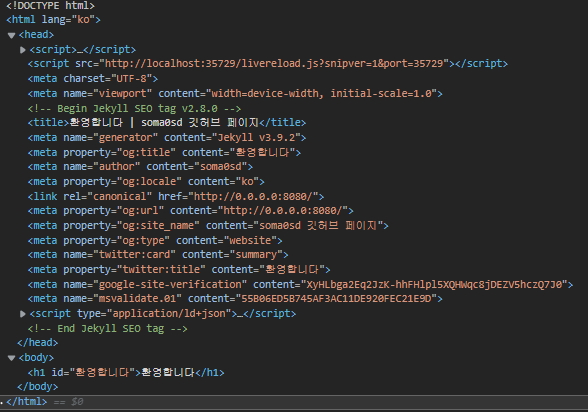Viewport: 588px width, 412px height.
Task: Select the meta og:url row
Action: click(x=190, y=211)
